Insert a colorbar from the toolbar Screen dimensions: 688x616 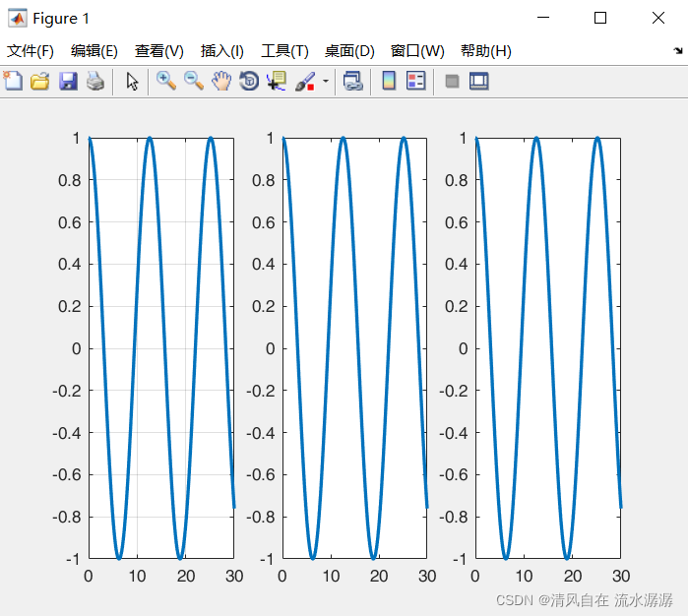pos(389,82)
